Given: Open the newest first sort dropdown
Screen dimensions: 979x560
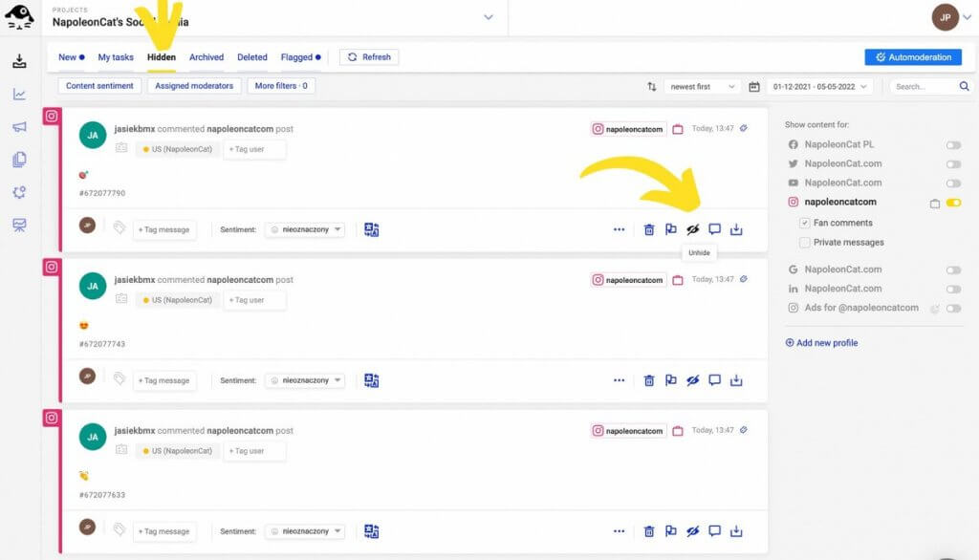Looking at the screenshot, I should pos(703,87).
